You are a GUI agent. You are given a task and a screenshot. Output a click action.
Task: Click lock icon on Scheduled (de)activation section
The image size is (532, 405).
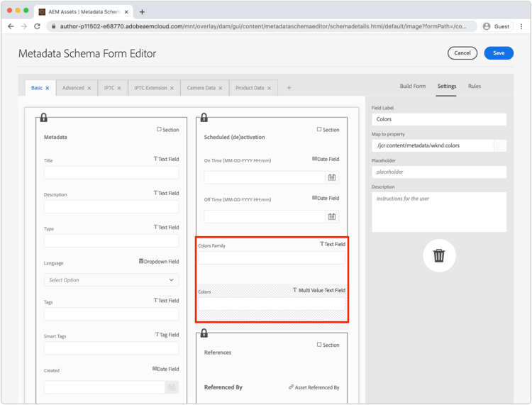coord(204,117)
